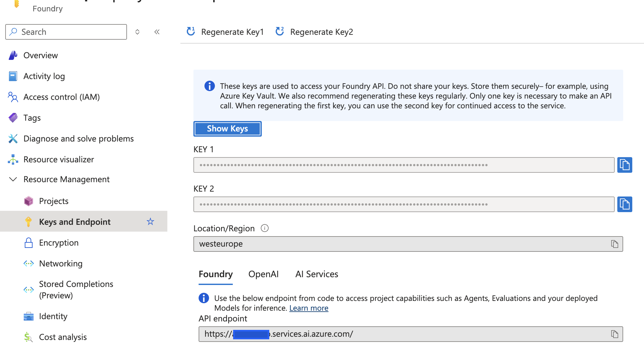This screenshot has height=352, width=644.
Task: Star Keys and Endpoint as favorite
Action: 150,222
